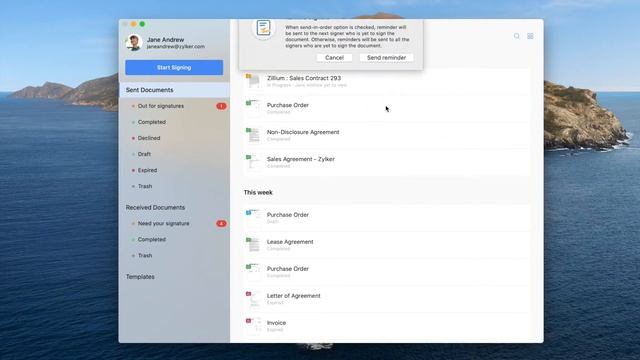Open the Expired documents list
Viewport: 640px width, 360px height.
pos(147,170)
